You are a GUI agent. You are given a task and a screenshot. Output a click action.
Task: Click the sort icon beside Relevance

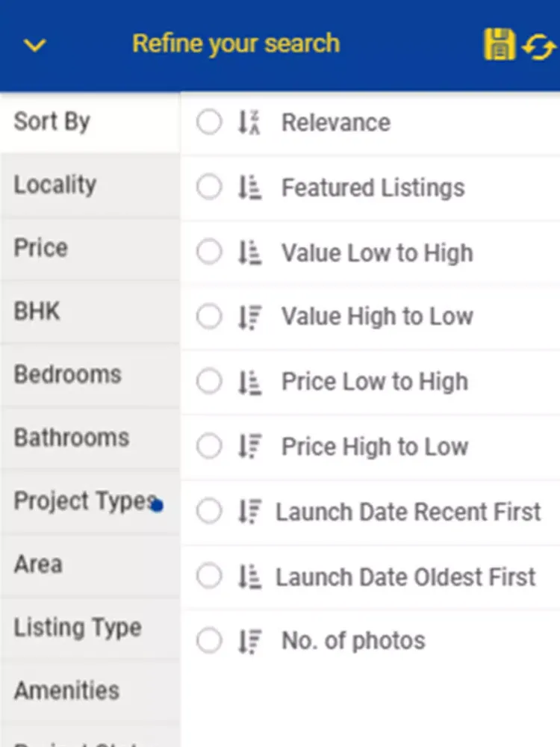[249, 123]
